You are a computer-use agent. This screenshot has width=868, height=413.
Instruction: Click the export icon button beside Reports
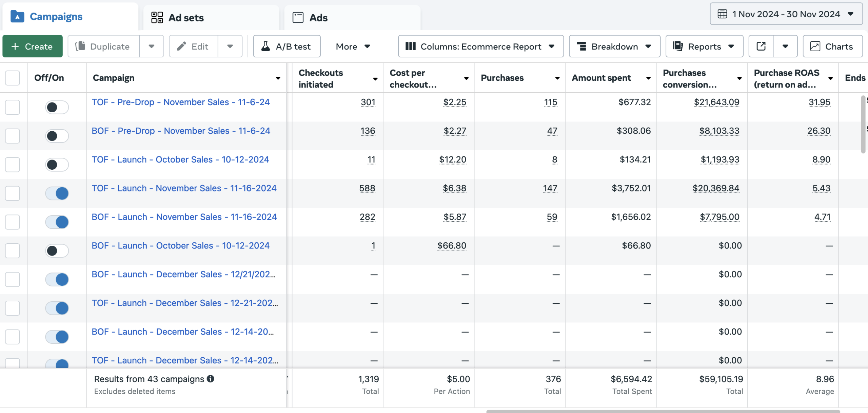click(761, 46)
